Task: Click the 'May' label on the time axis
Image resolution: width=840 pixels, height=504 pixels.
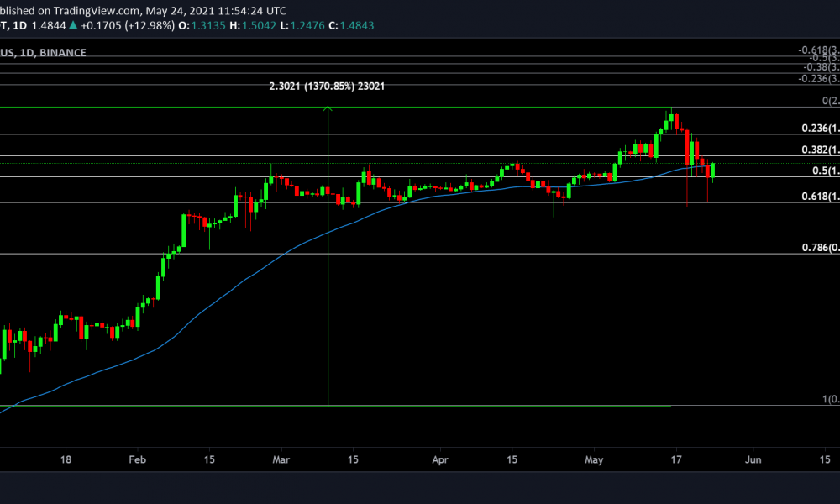Action: pos(594,459)
